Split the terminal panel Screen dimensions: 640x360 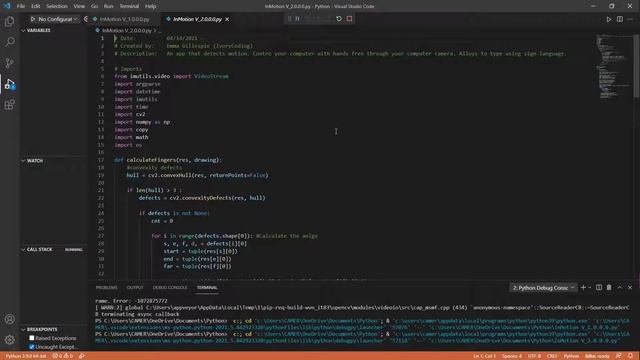[599, 288]
